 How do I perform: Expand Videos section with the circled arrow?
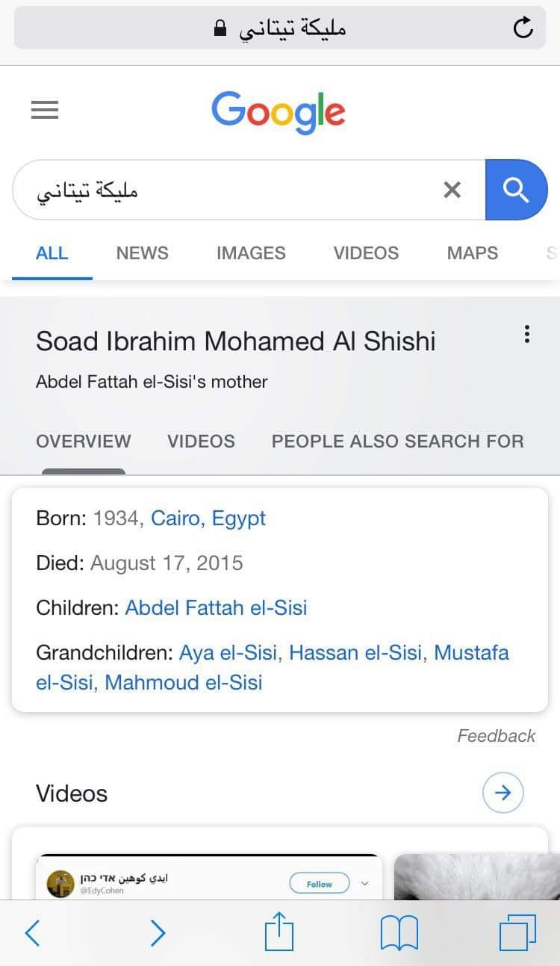coord(503,793)
